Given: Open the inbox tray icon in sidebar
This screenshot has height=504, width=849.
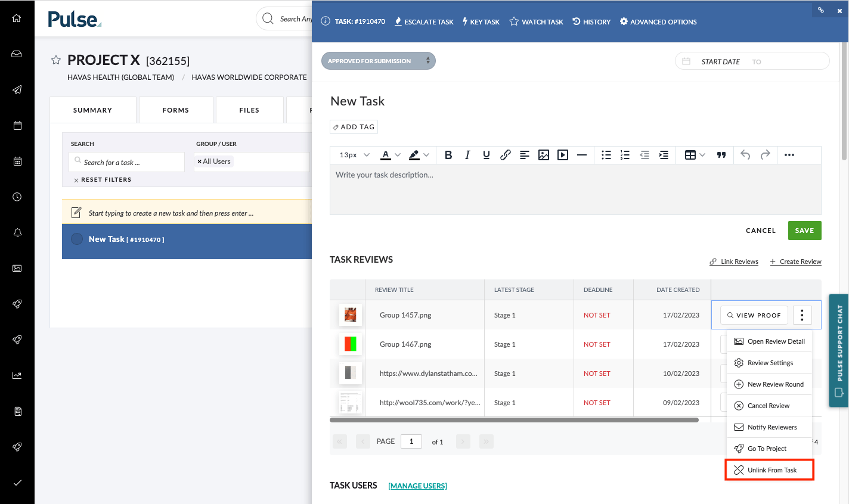Looking at the screenshot, I should point(17,54).
